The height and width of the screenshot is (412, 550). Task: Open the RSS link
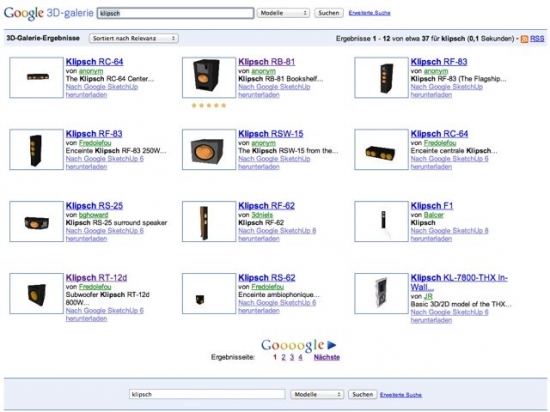pos(537,39)
